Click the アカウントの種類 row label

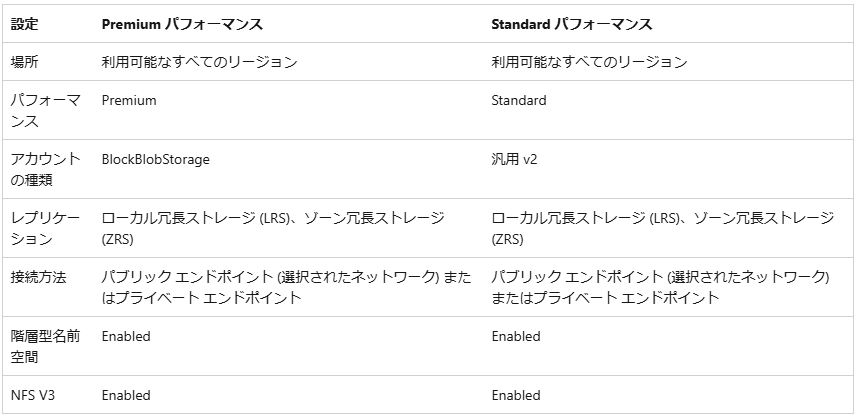(x=46, y=170)
